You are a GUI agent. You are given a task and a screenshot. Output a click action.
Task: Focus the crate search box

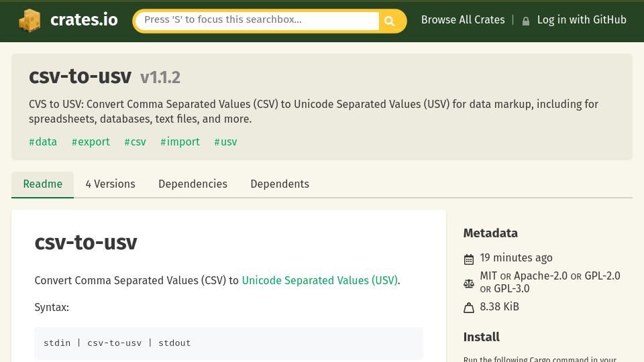(x=257, y=21)
